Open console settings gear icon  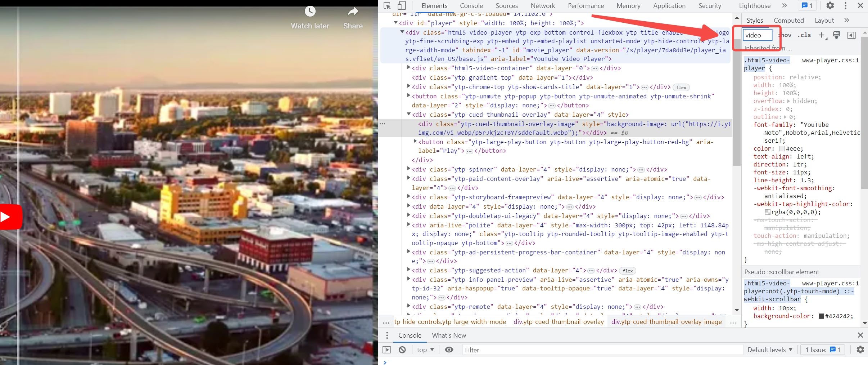tap(860, 350)
